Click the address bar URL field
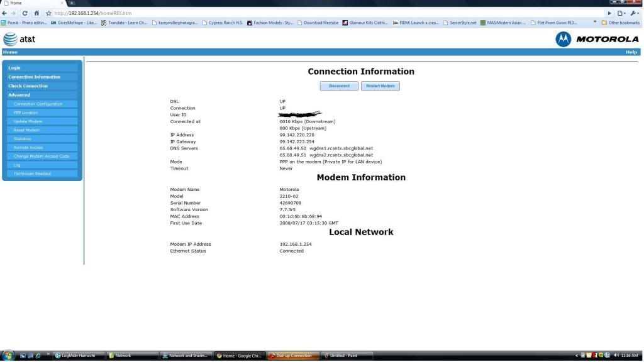The width and height of the screenshot is (644, 362). [325, 13]
